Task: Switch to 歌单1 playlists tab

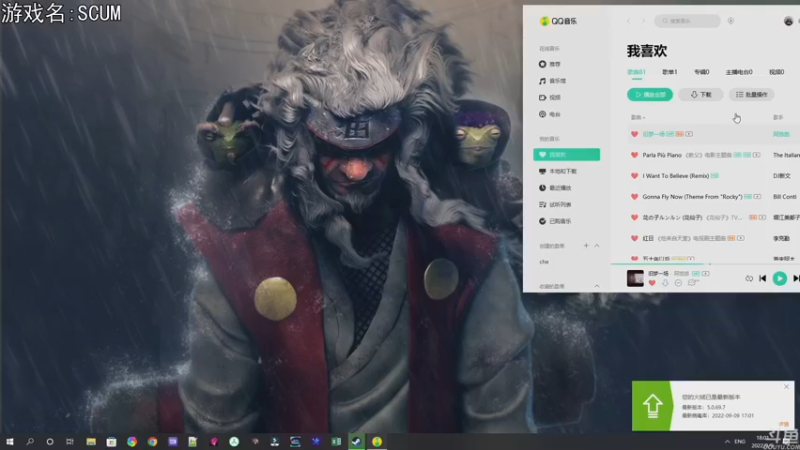Action: tap(669, 72)
